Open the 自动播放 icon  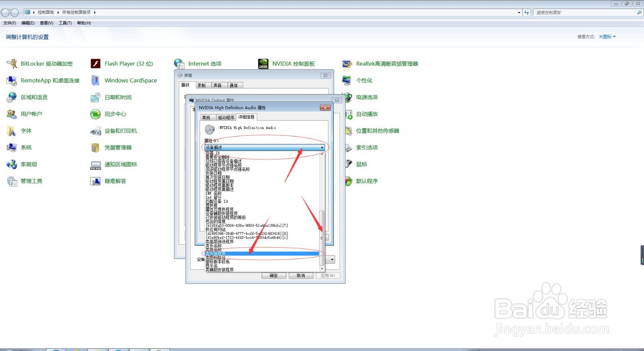(x=349, y=114)
